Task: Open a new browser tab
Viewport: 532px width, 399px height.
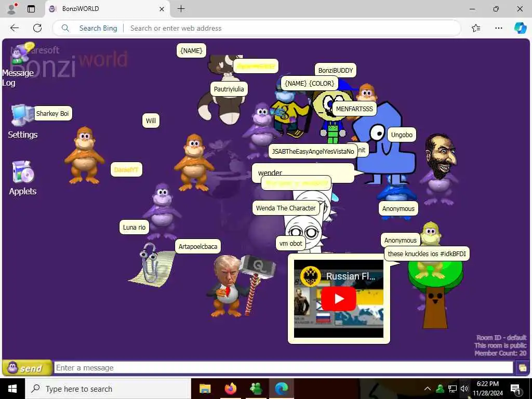Action: [181, 9]
